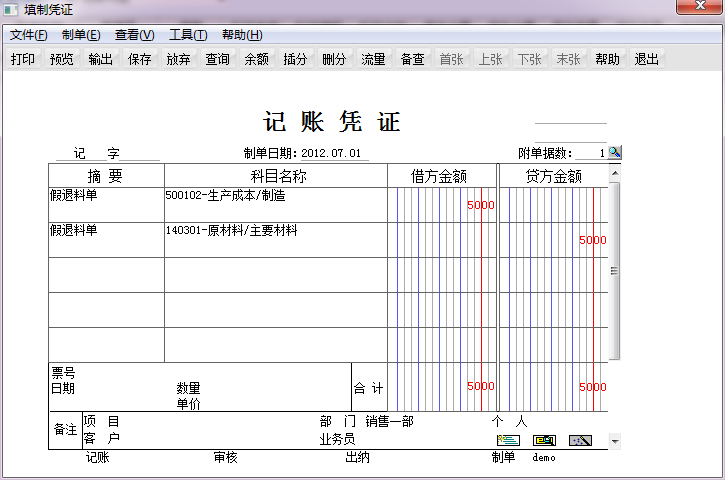Click the first small icon above 制单 demo
This screenshot has width=725, height=480.
click(508, 440)
